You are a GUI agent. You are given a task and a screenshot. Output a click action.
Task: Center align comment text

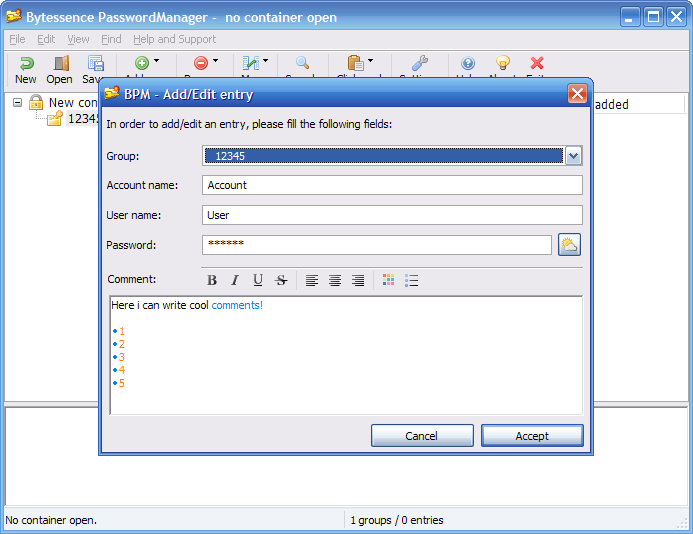[x=335, y=280]
